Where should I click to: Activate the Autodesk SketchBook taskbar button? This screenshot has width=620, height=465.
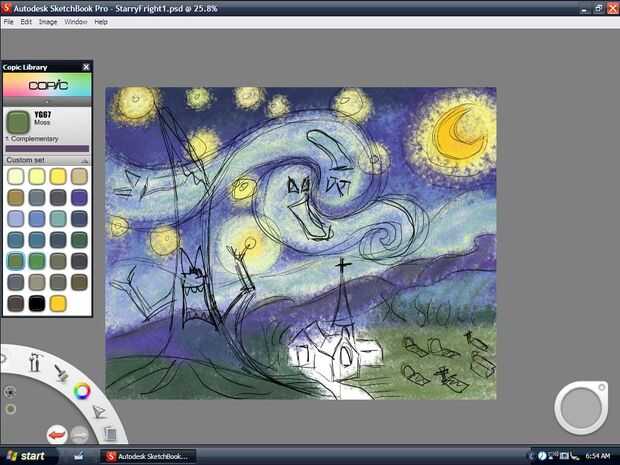tap(148, 456)
